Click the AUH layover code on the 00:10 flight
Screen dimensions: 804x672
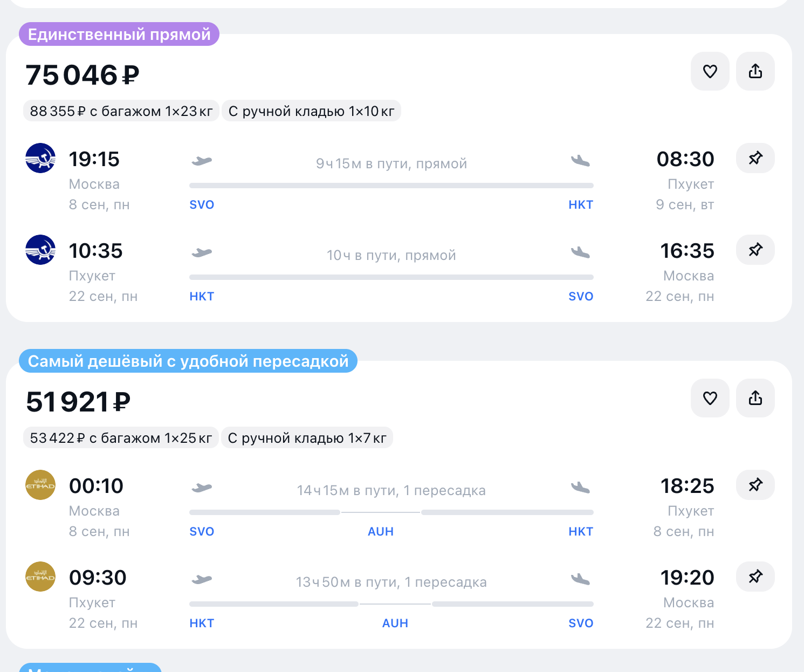pos(381,532)
